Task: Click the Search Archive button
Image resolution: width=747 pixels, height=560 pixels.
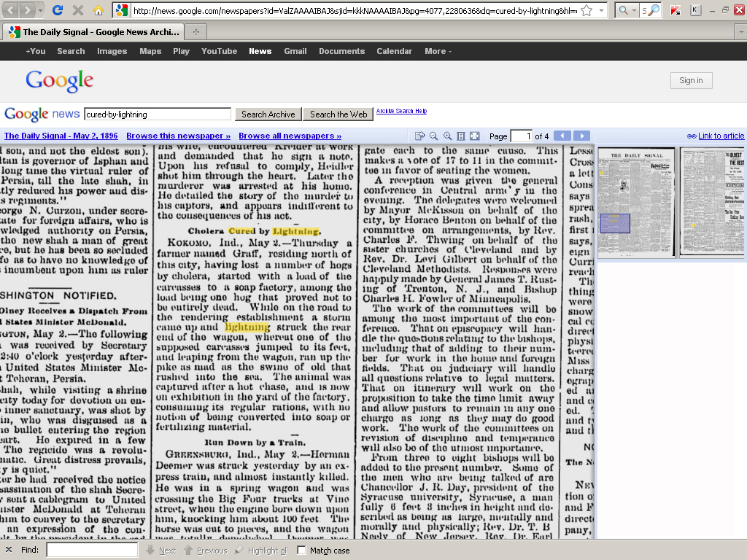Action: [x=268, y=114]
